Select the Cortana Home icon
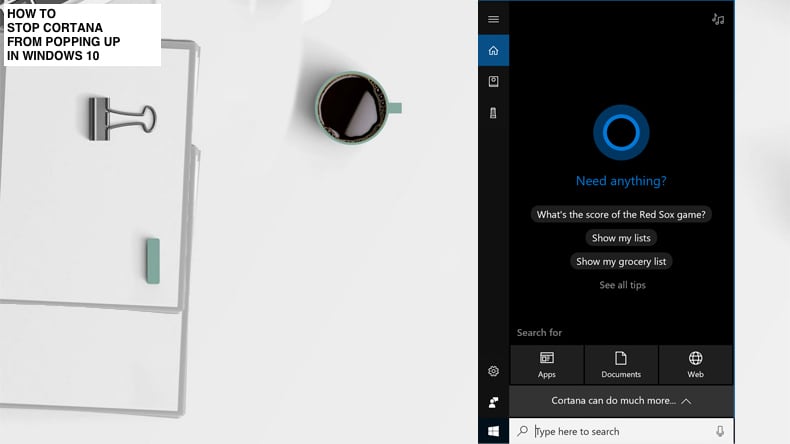This screenshot has width=790, height=444. coord(493,50)
